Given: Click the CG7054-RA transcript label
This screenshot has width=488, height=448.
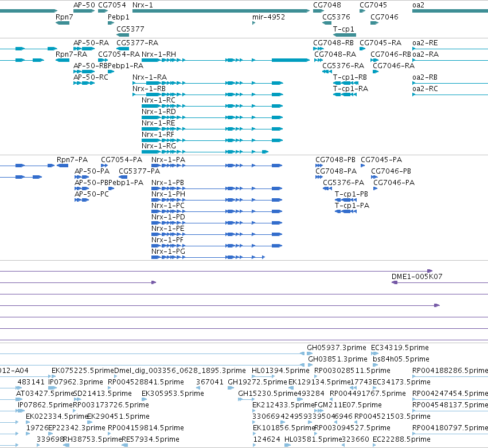Looking at the screenshot, I should pos(119,54).
